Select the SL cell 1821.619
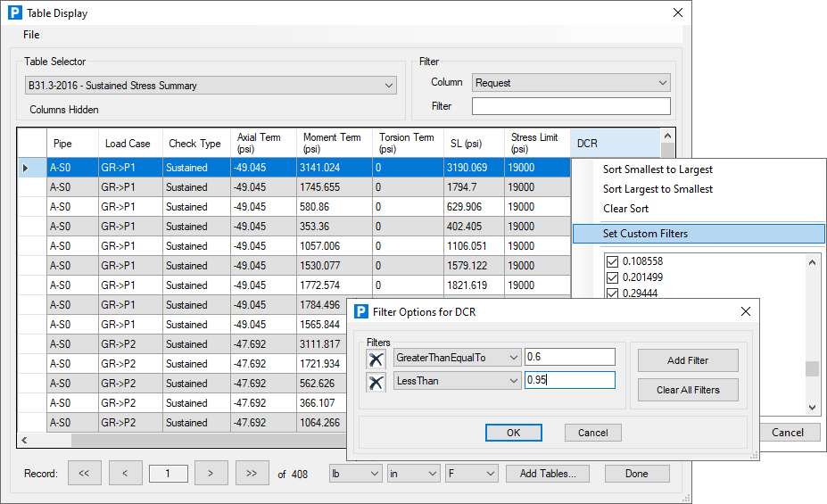827x504 pixels. tap(474, 285)
